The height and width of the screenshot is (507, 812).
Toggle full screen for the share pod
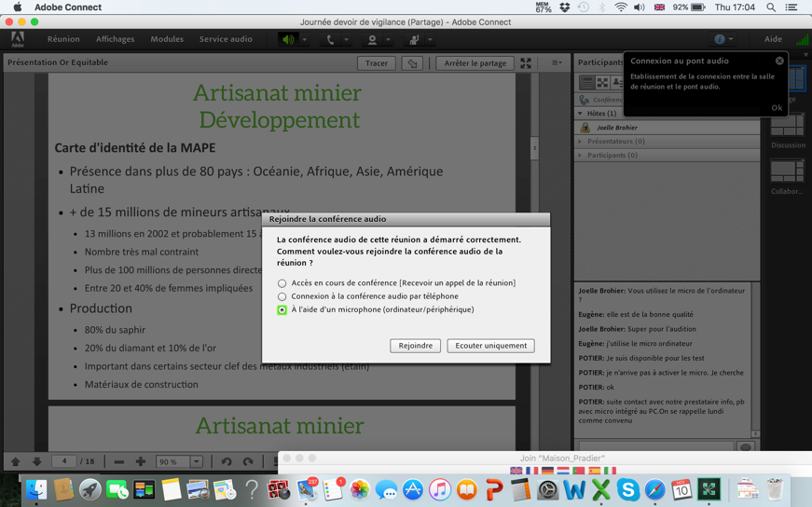coord(526,63)
